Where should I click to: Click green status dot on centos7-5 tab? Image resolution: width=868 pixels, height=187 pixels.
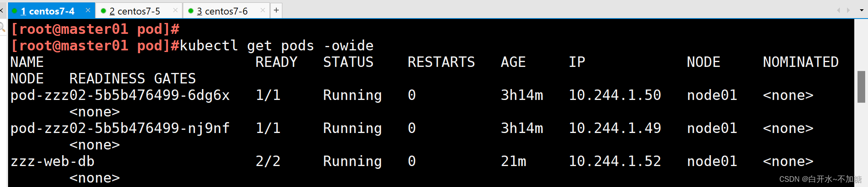[x=103, y=11]
